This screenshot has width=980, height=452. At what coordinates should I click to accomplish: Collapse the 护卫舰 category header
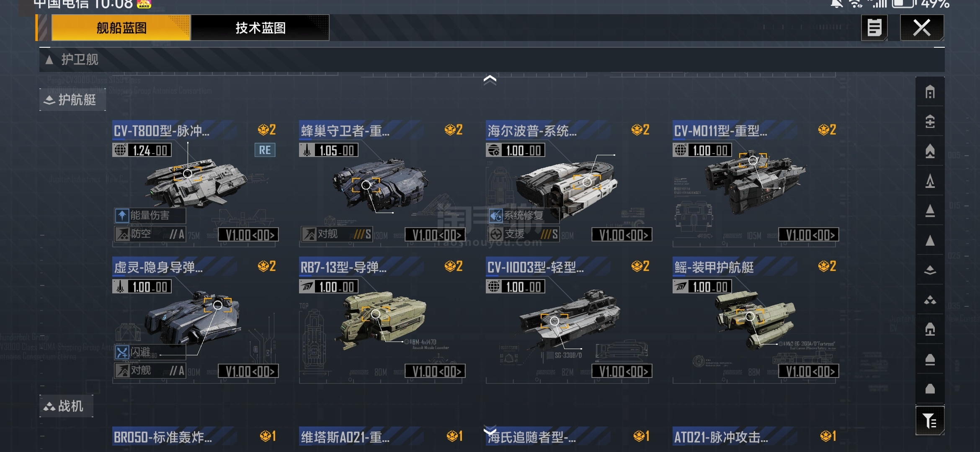tap(492, 59)
